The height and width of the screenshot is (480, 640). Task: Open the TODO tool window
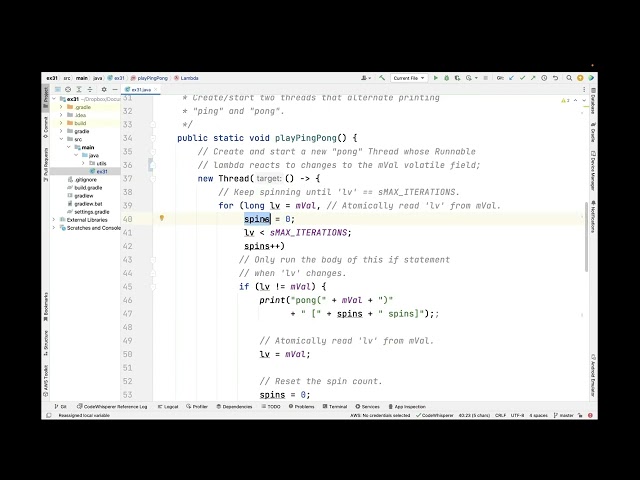[271, 407]
